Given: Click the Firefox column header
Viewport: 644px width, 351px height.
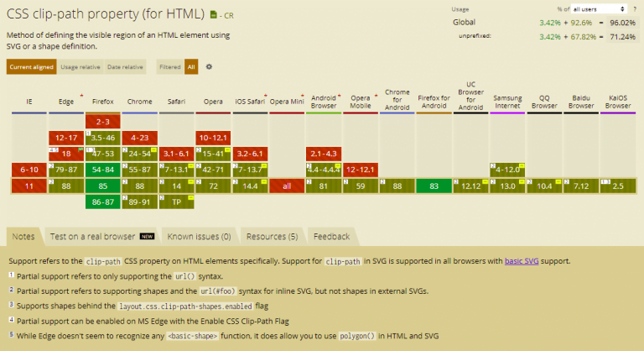Looking at the screenshot, I should 102,102.
